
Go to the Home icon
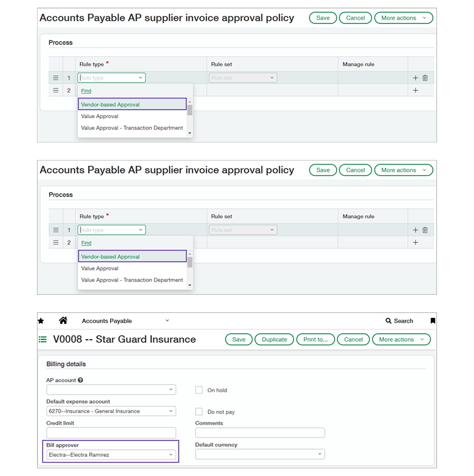pyautogui.click(x=63, y=321)
